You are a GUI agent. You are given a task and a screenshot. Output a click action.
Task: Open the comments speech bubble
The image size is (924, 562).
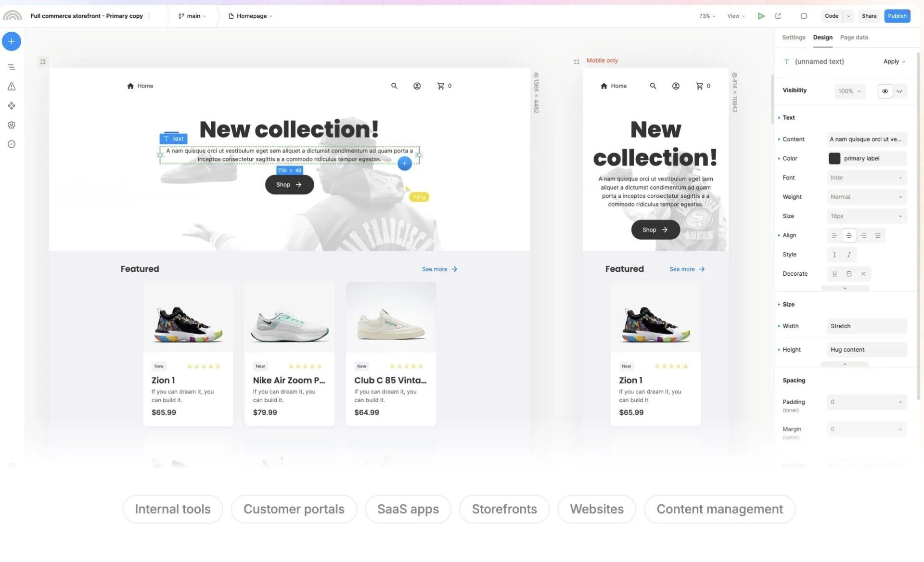click(804, 16)
